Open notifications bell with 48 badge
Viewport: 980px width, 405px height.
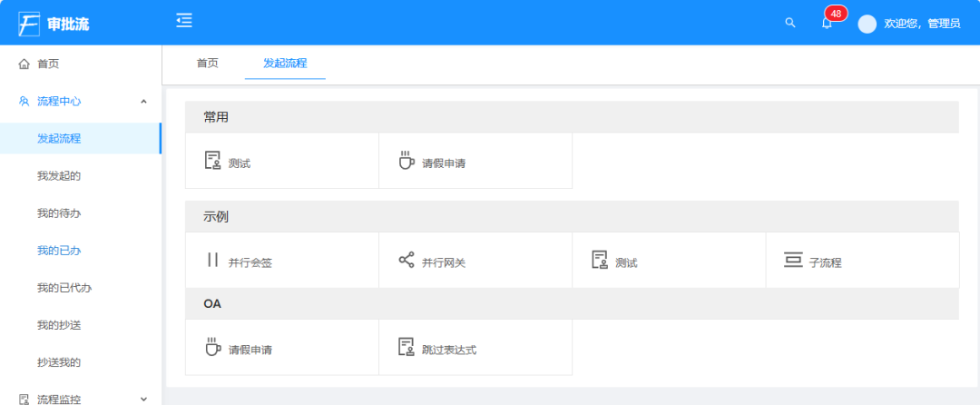827,23
